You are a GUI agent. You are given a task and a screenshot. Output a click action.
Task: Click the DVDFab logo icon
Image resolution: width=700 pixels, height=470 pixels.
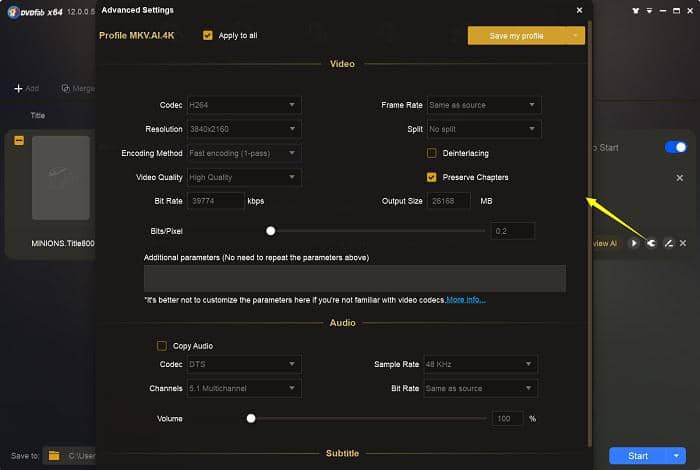(x=13, y=12)
